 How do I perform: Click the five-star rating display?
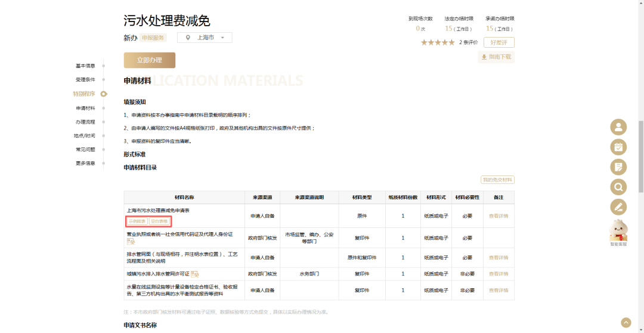(x=438, y=42)
